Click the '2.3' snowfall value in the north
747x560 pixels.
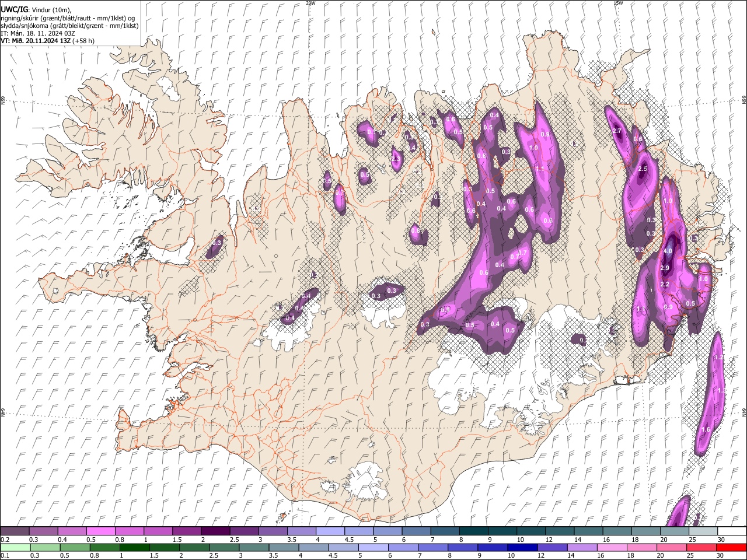click(x=396, y=159)
